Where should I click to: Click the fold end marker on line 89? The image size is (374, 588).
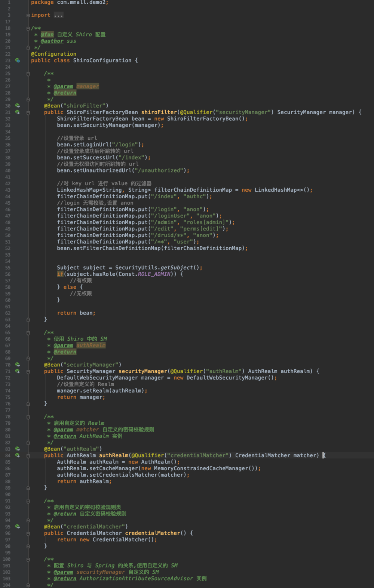(x=28, y=488)
